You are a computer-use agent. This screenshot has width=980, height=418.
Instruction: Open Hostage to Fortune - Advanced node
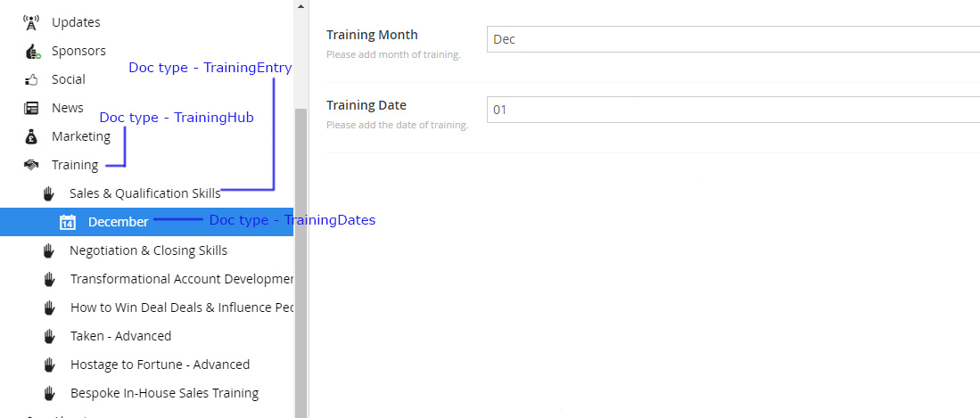160,365
